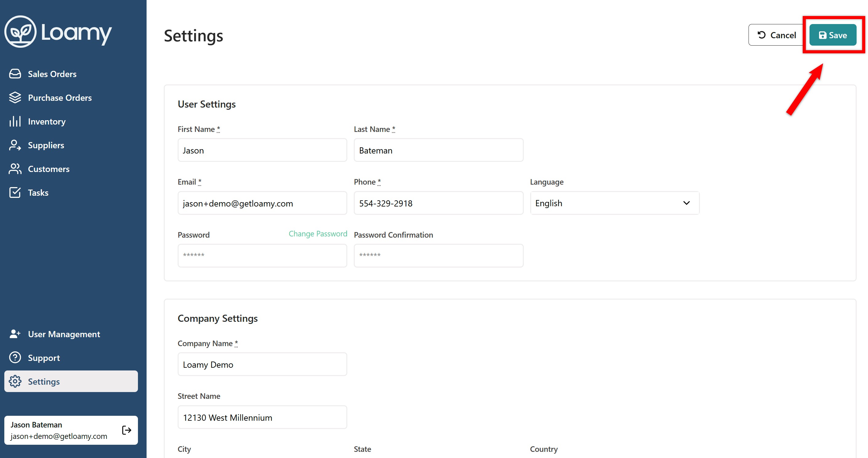This screenshot has width=868, height=458.
Task: Click the Company Name field Loamy Demo
Action: click(262, 364)
